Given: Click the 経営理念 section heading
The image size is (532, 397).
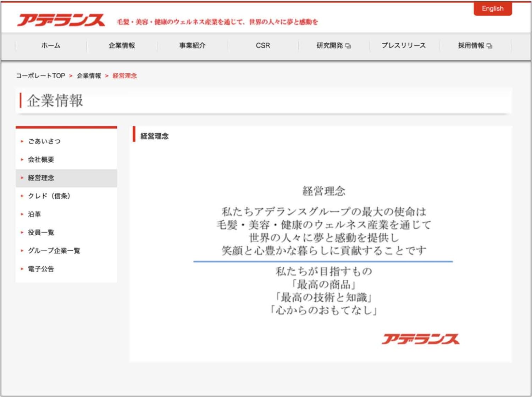Looking at the screenshot, I should click(155, 136).
